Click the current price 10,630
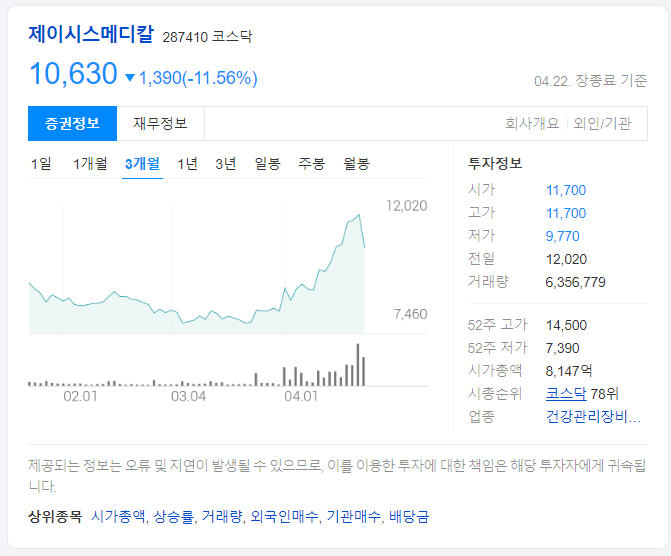Screen dimensions: 671x556 click(x=73, y=74)
